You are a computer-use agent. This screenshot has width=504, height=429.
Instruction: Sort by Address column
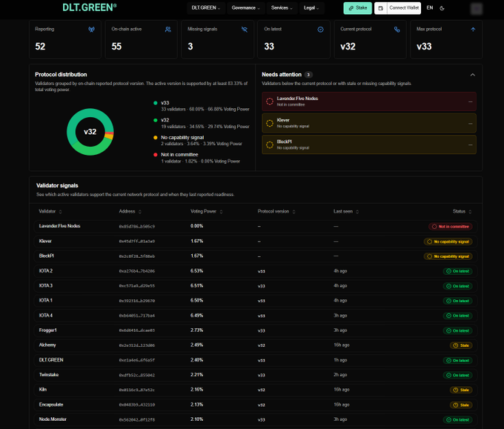pos(130,211)
